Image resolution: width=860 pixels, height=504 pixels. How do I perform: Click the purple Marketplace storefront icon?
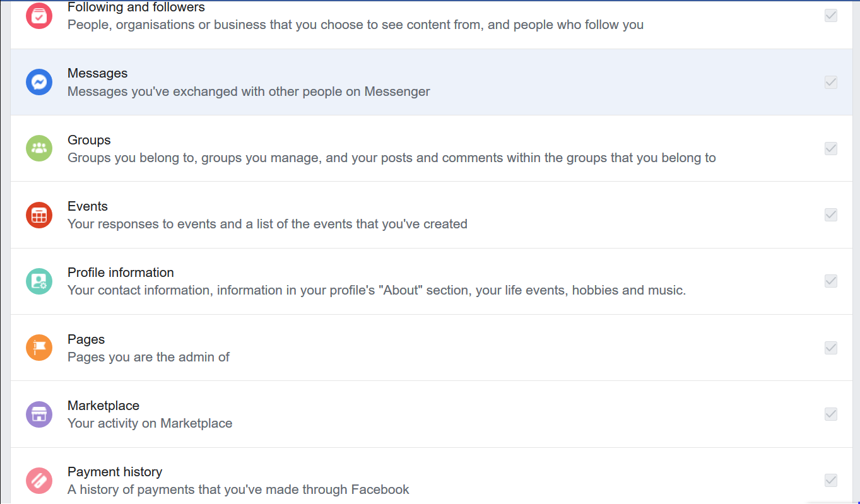tap(39, 414)
